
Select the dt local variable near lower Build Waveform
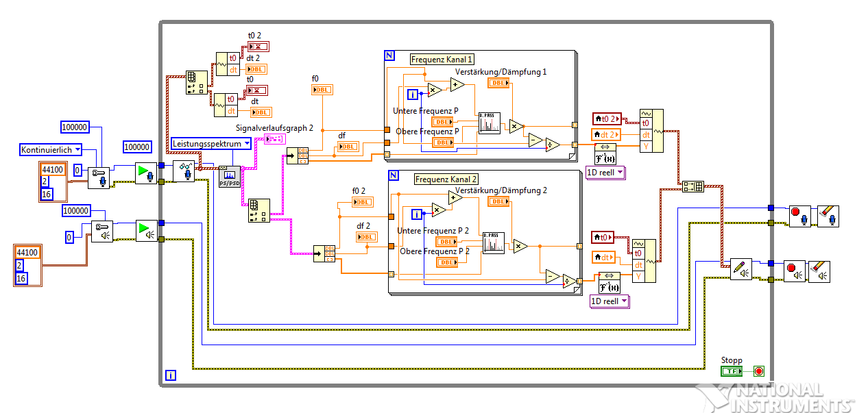click(603, 258)
